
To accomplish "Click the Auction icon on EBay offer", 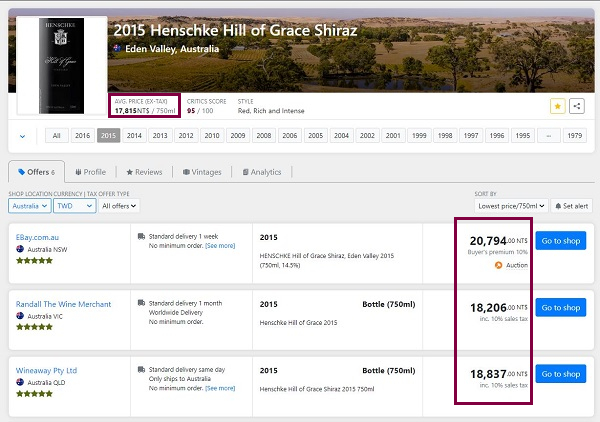I will coord(498,265).
